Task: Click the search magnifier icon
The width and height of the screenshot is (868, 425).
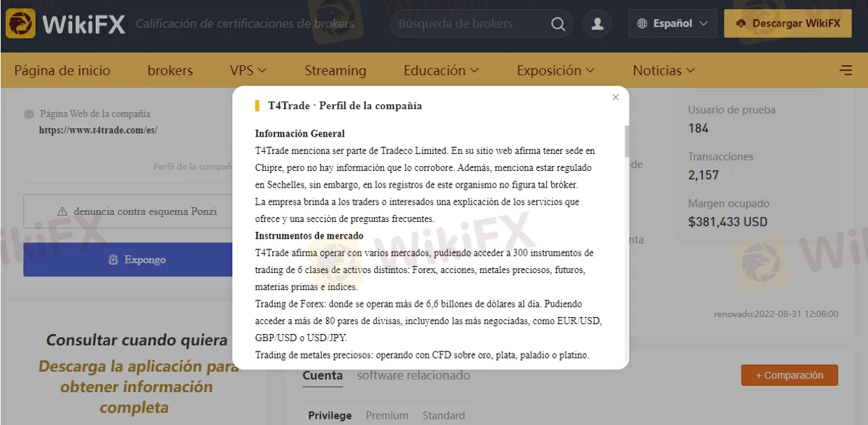Action: (557, 24)
